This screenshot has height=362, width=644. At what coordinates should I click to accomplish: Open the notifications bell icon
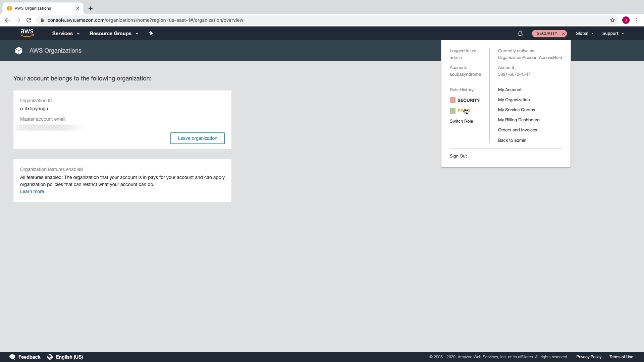tap(520, 34)
